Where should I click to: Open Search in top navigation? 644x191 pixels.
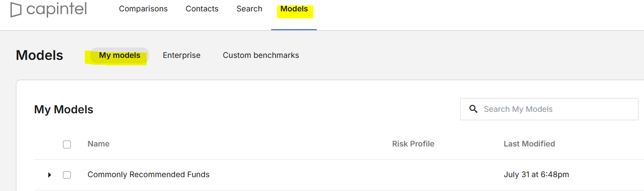[249, 9]
